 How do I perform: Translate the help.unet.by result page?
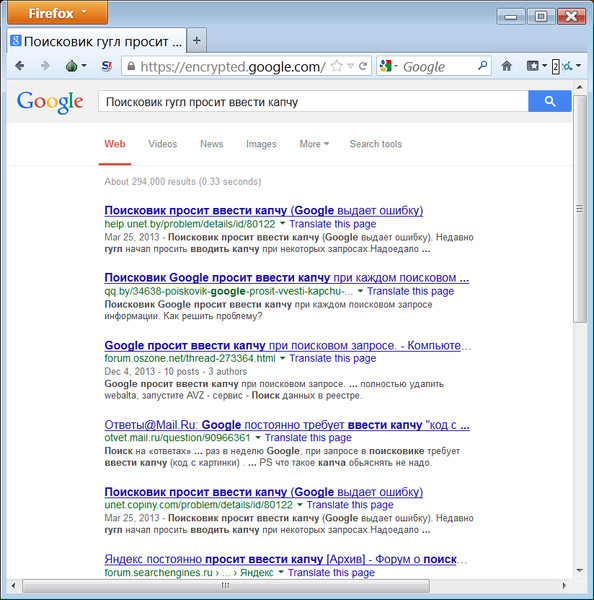[333, 224]
